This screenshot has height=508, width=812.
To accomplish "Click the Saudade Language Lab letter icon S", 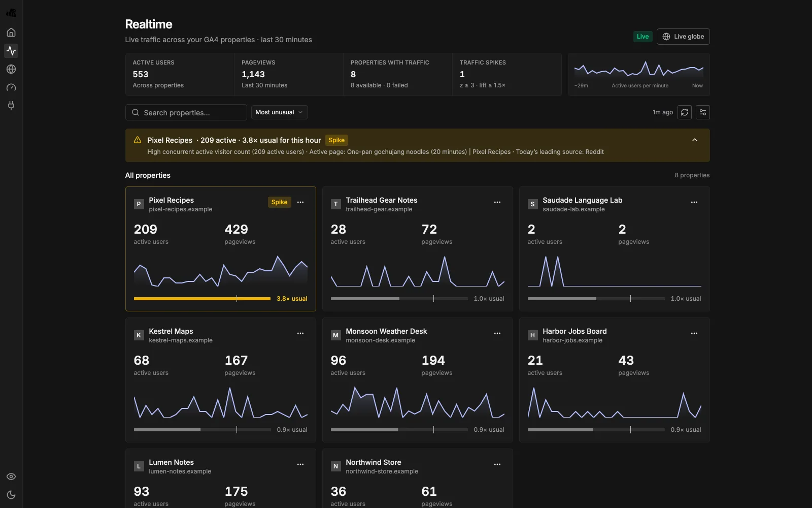I will pyautogui.click(x=532, y=204).
